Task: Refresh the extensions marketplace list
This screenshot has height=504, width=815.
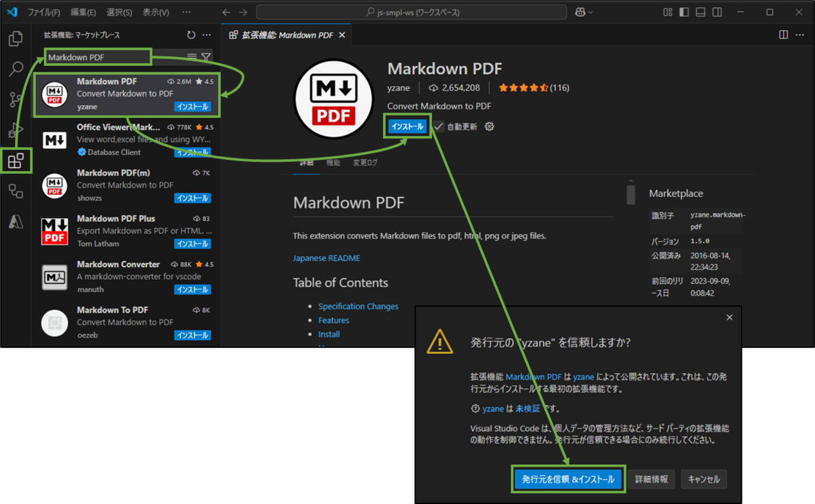Action: (x=191, y=35)
